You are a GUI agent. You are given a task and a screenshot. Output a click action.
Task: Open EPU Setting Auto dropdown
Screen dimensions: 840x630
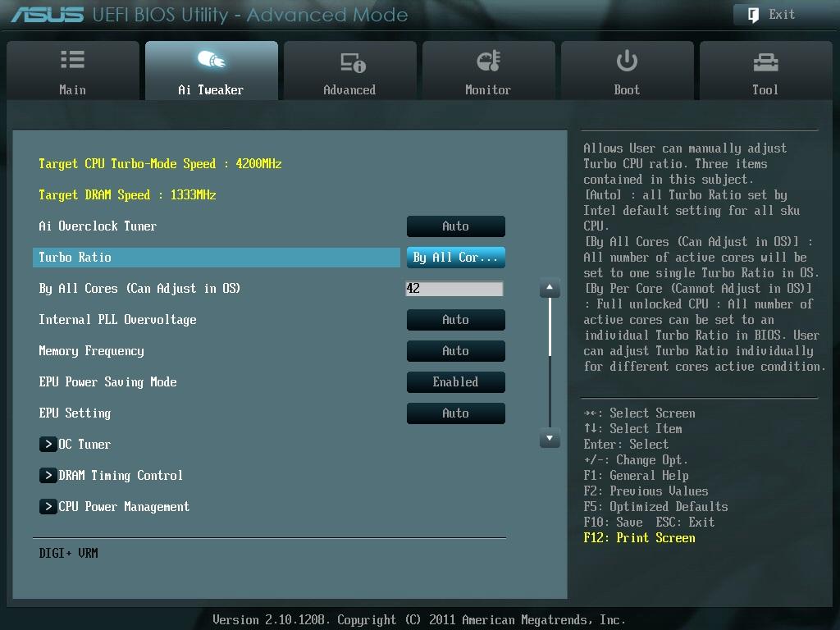click(x=456, y=413)
